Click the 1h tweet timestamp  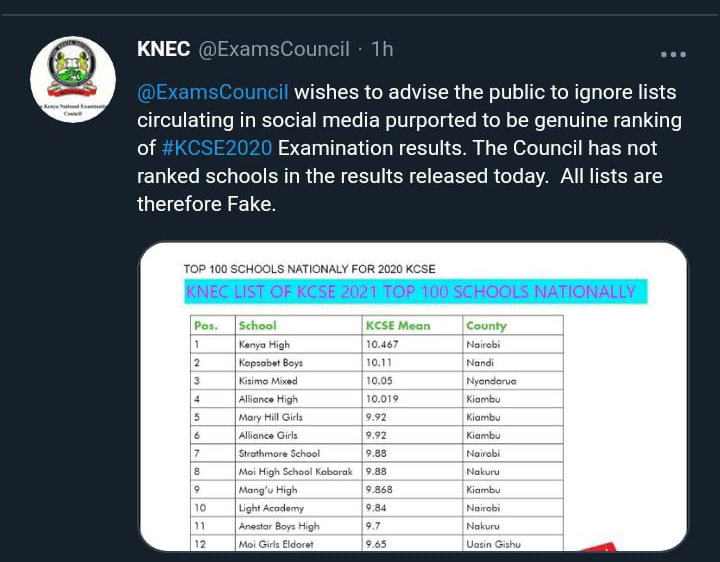pyautogui.click(x=382, y=49)
